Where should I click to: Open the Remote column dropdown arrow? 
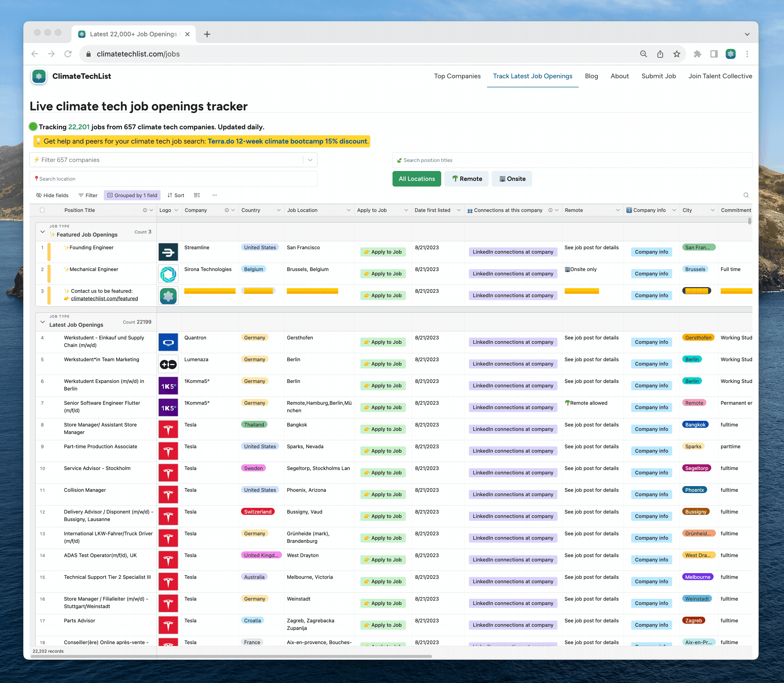(618, 210)
